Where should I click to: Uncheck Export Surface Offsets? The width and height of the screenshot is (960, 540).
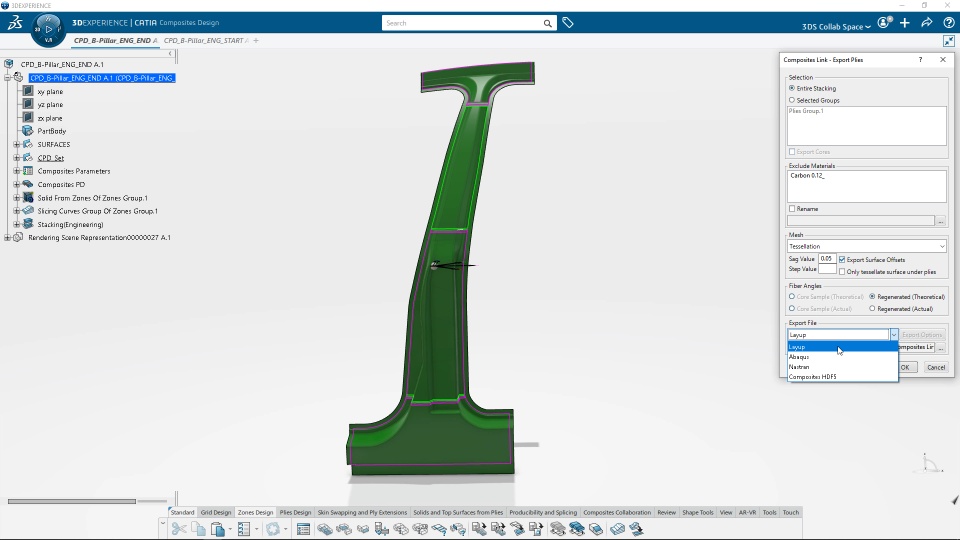(842, 260)
